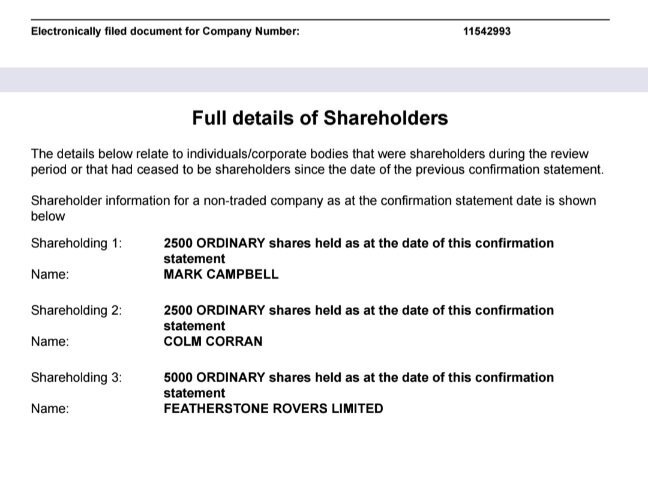Click the Electronically filed document header text
Screen dimensions: 648x494
tap(165, 31)
